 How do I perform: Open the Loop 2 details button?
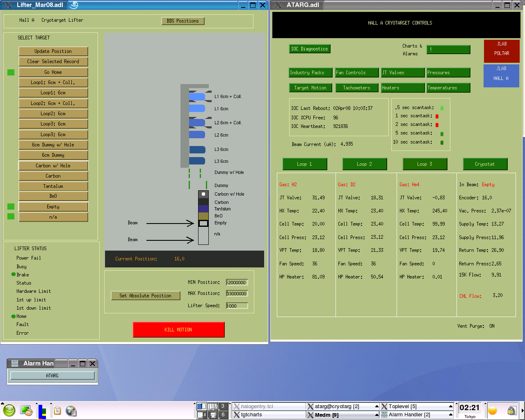point(365,164)
